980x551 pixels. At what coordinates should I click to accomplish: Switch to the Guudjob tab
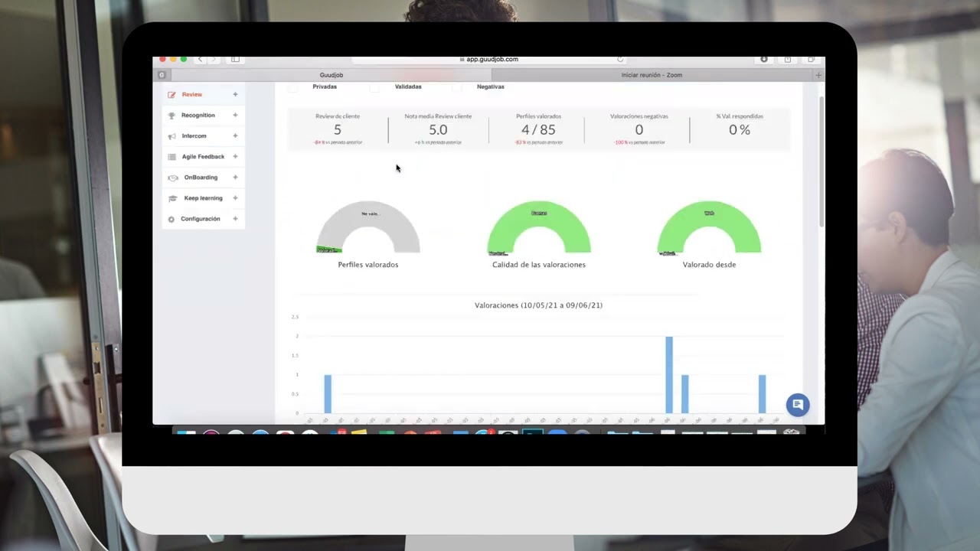coord(332,75)
